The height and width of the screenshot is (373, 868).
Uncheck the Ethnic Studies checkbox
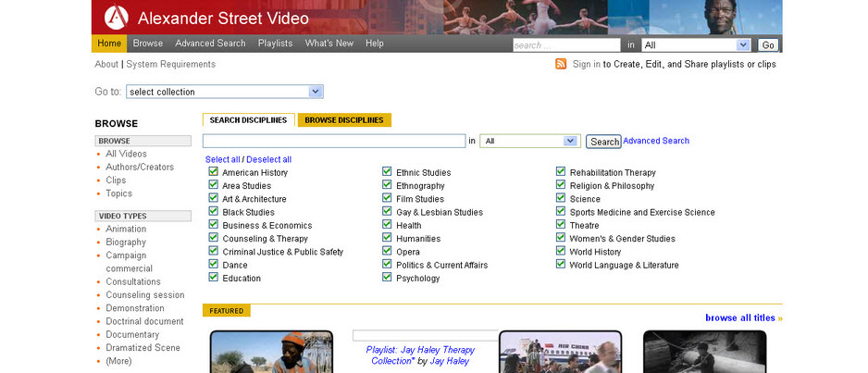coord(387,171)
